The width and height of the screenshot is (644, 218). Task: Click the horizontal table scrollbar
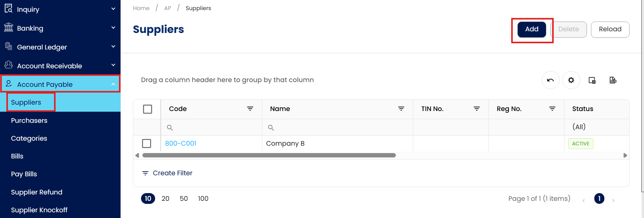(269, 155)
